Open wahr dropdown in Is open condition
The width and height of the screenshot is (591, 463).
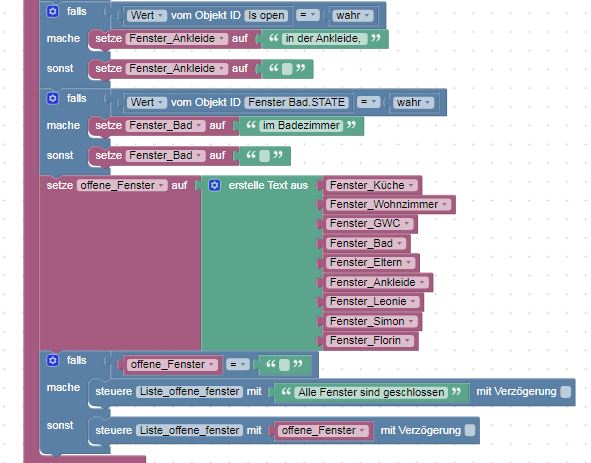pyautogui.click(x=352, y=15)
